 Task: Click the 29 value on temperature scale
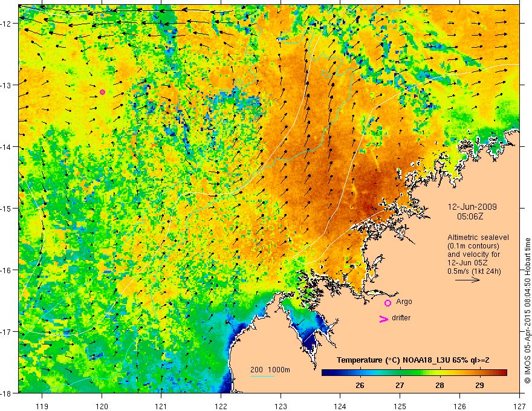pyautogui.click(x=479, y=385)
